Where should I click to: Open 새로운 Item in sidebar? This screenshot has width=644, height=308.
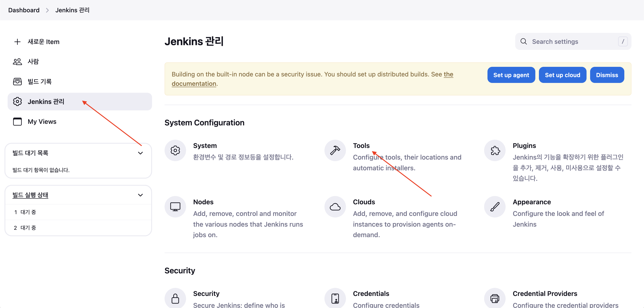point(80,42)
